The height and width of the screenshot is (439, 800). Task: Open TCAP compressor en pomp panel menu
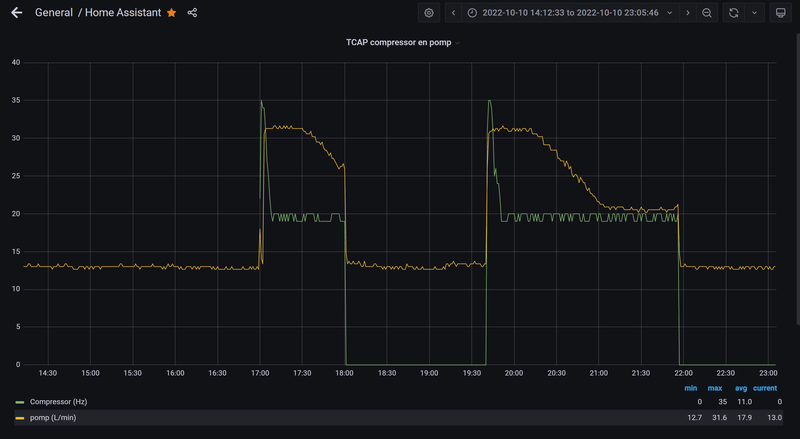pos(403,42)
